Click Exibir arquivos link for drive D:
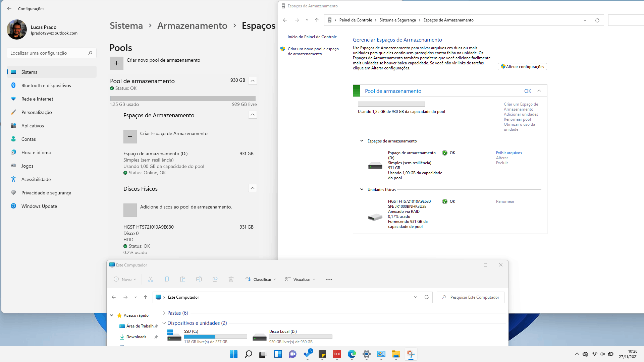Image resolution: width=644 pixels, height=362 pixels. pyautogui.click(x=509, y=153)
